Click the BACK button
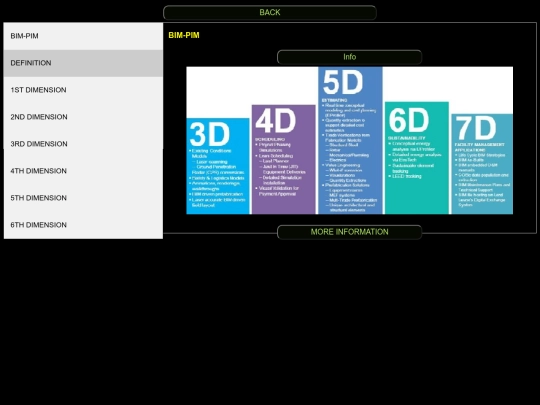 pos(270,12)
